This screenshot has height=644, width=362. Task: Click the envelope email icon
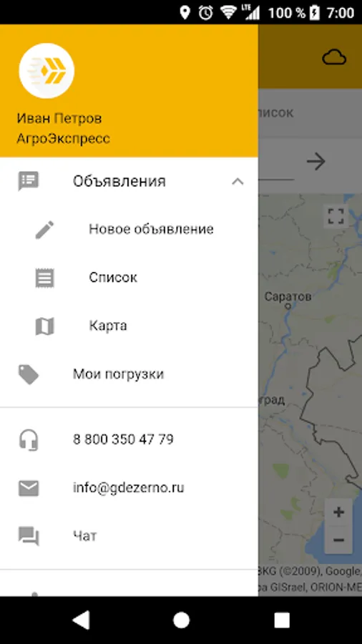point(29,488)
